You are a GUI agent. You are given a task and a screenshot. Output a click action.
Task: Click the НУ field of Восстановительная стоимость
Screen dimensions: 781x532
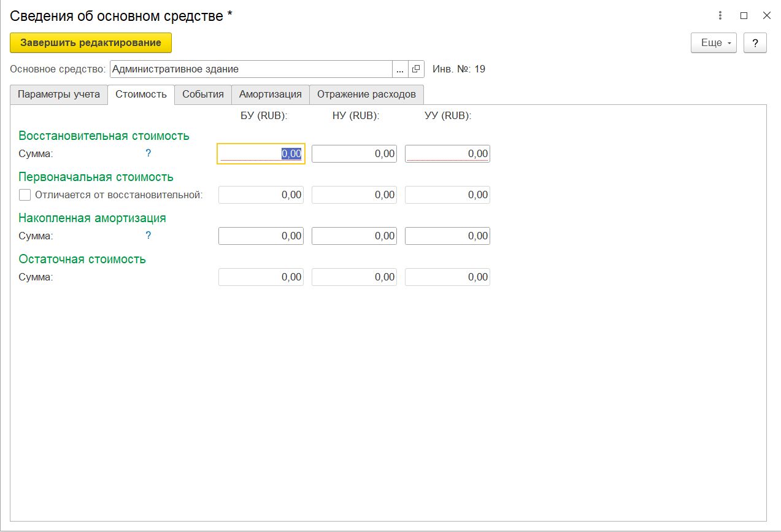pos(354,154)
